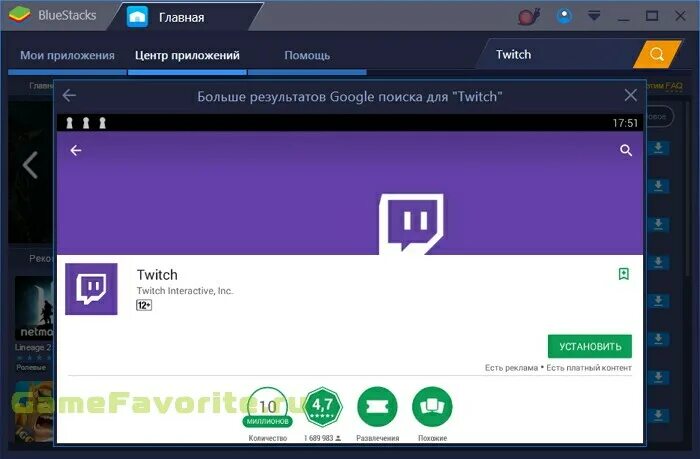
Task: Close the Google search results dialog
Action: (x=630, y=95)
